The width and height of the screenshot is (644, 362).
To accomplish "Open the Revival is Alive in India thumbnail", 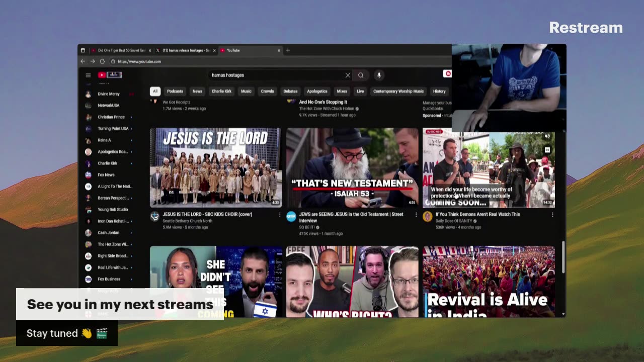I will point(489,282).
